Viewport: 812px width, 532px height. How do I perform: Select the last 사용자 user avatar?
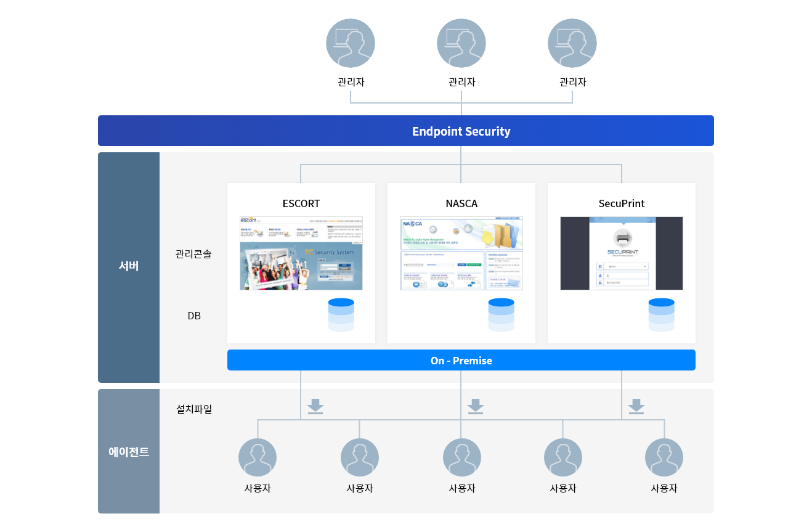(664, 456)
